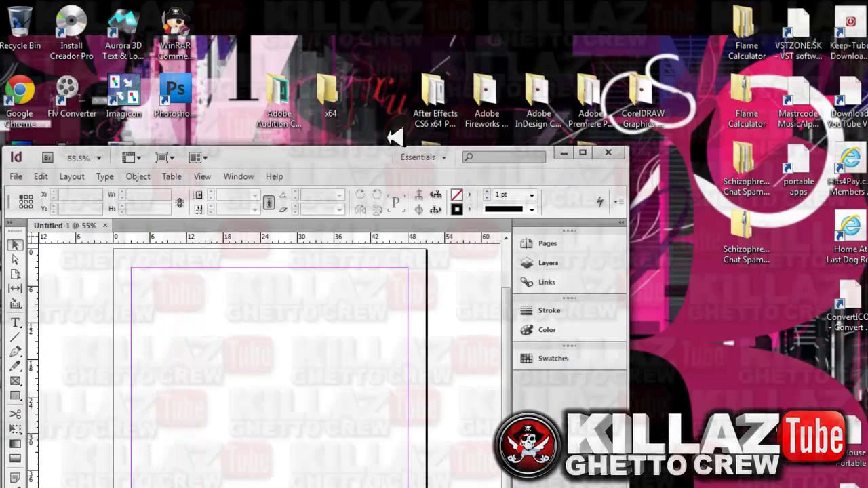Open the Table menu
This screenshot has width=868, height=488.
(172, 176)
